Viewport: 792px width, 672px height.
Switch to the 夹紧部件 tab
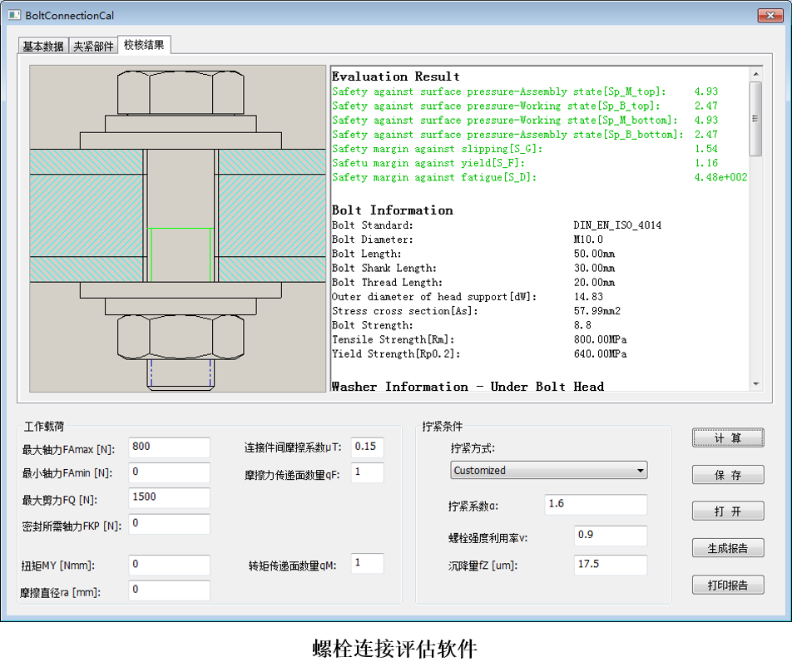coord(93,46)
